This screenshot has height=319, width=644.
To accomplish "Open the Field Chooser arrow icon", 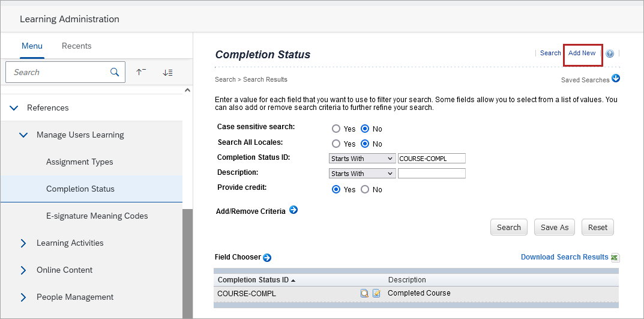I will (x=267, y=258).
